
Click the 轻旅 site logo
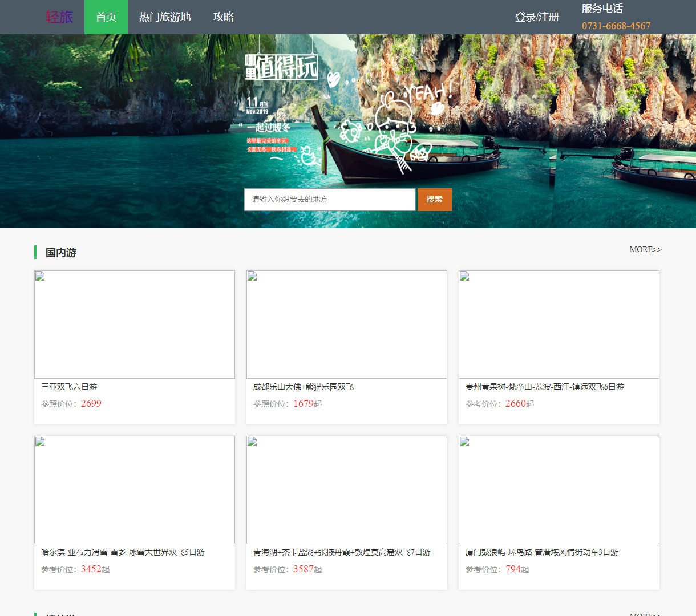pyautogui.click(x=58, y=17)
